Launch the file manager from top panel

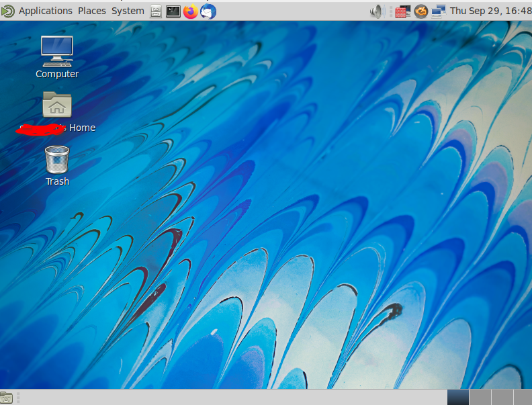(156, 11)
